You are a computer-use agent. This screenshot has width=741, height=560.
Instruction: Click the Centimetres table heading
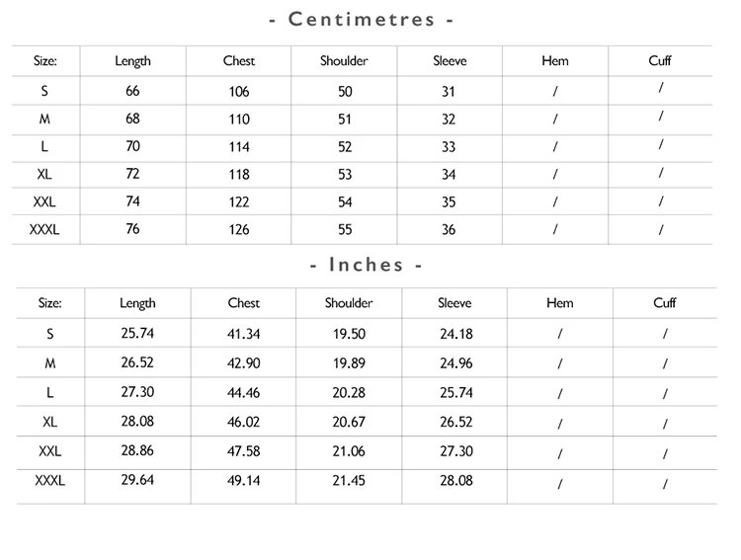362,20
